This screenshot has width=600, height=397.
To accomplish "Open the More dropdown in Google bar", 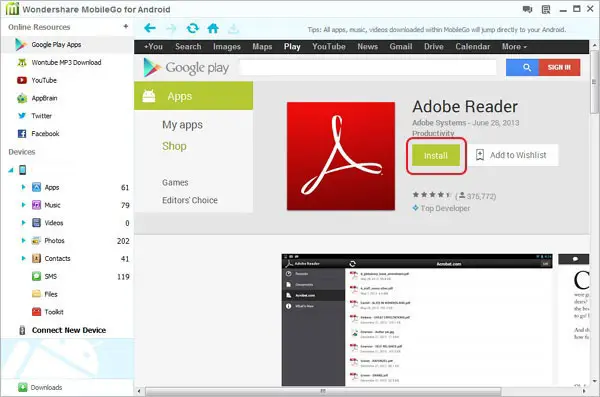I will 514,47.
